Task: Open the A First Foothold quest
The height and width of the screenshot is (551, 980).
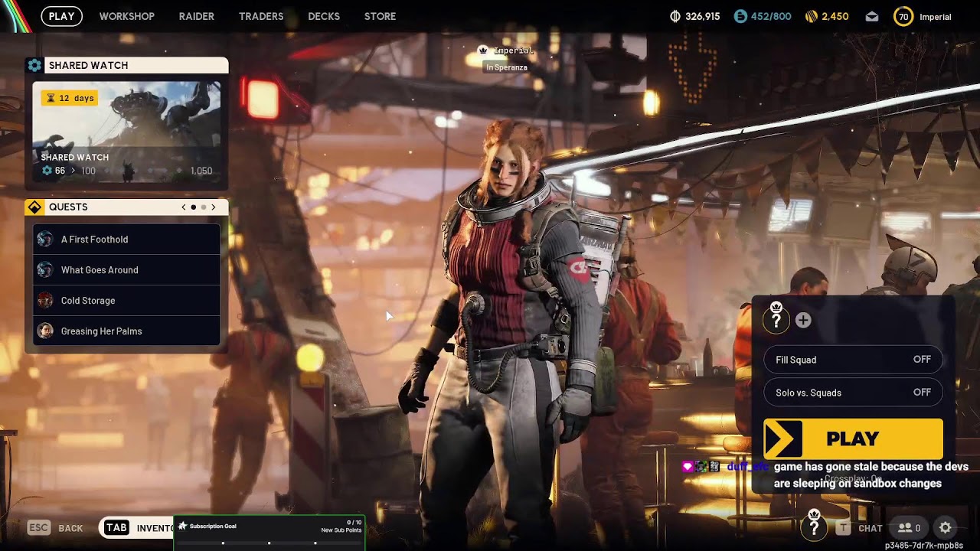Action: click(126, 240)
